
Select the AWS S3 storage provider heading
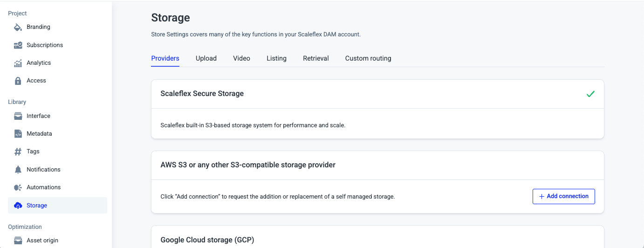(248, 165)
